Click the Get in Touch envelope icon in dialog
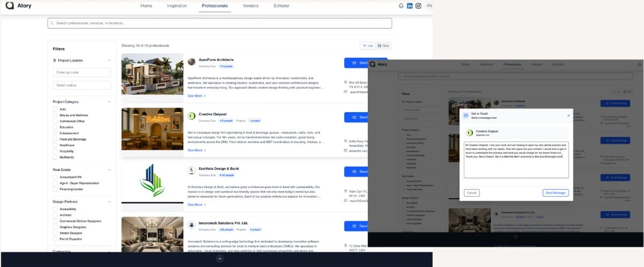This screenshot has height=267, width=644. coord(466,115)
